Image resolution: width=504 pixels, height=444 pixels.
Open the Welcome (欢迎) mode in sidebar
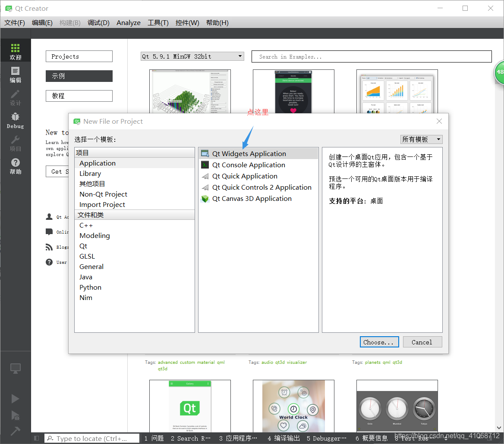click(x=15, y=51)
